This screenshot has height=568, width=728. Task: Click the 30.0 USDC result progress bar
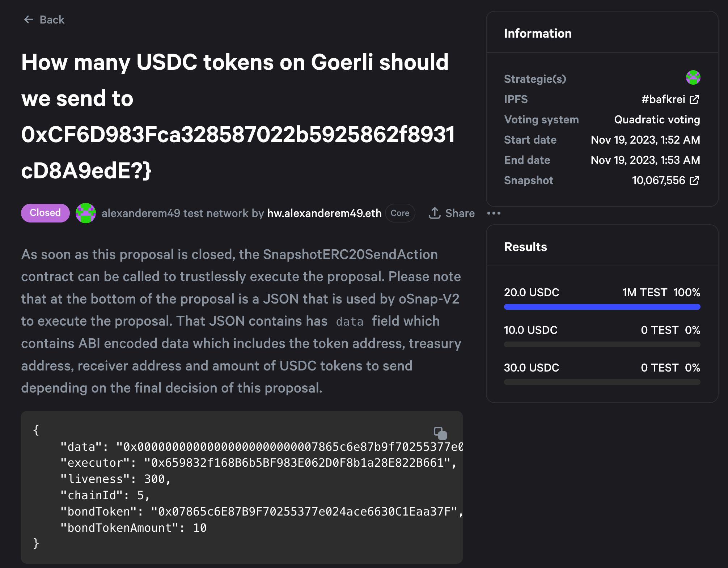click(x=602, y=382)
